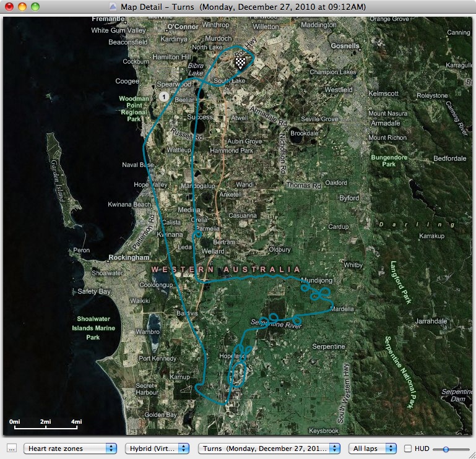The image size is (476, 459).
Task: Enable the HUD checkbox
Action: [x=408, y=448]
